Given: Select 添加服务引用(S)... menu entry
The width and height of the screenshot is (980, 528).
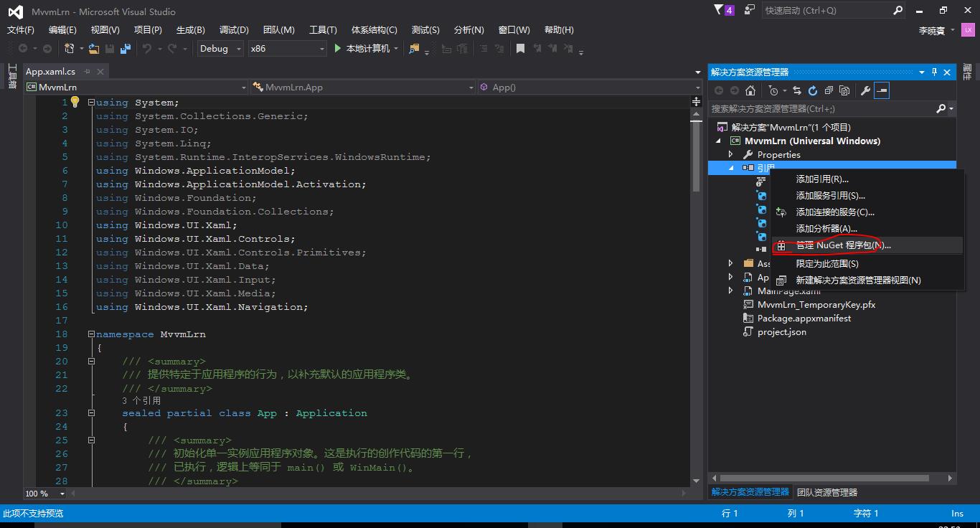Looking at the screenshot, I should click(867, 195).
